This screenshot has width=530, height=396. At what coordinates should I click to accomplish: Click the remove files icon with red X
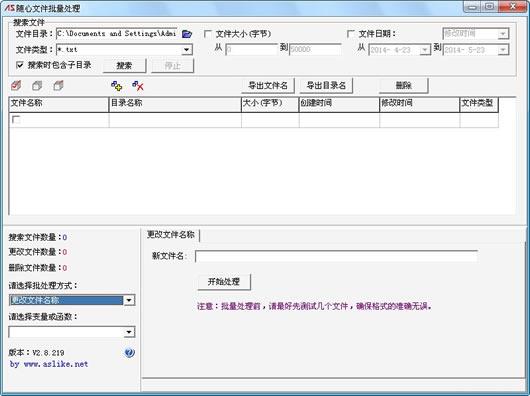tap(138, 86)
